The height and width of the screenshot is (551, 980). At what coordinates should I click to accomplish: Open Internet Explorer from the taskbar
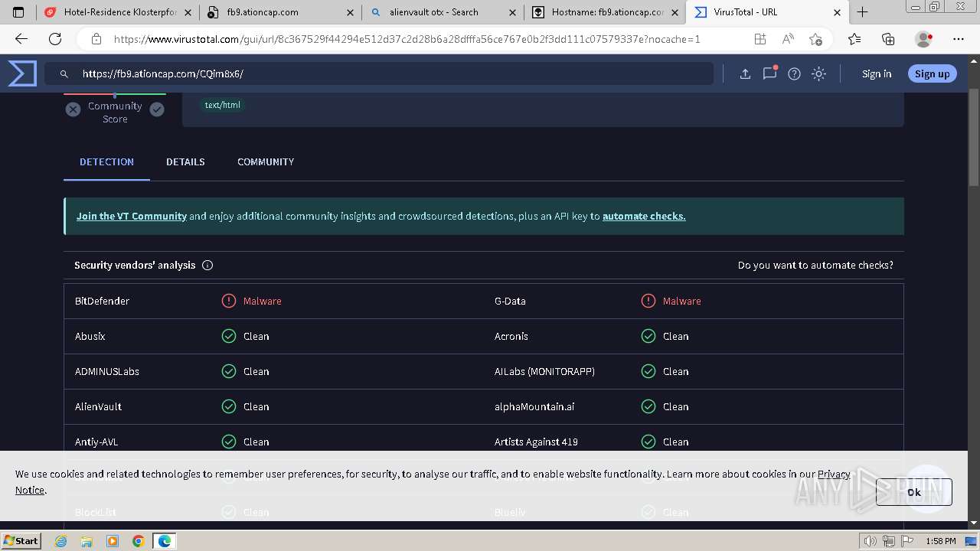pos(61,541)
